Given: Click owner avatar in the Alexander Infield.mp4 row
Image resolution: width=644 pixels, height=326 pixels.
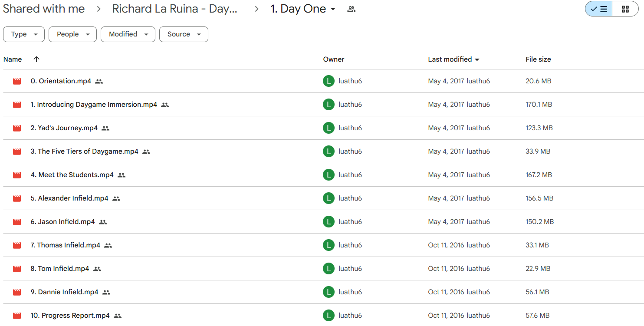Looking at the screenshot, I should [329, 198].
